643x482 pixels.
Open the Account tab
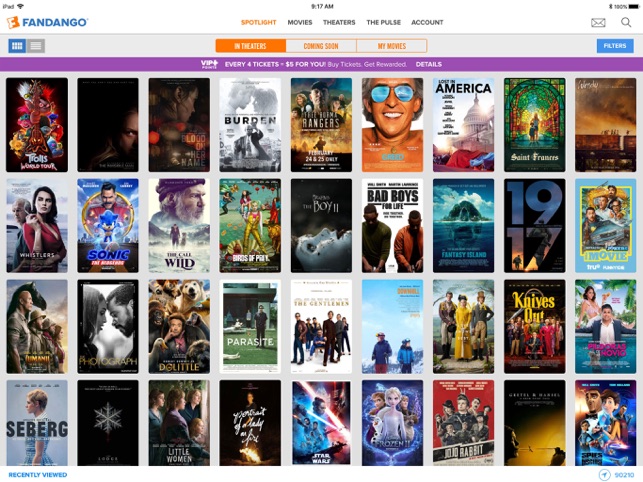click(x=427, y=23)
